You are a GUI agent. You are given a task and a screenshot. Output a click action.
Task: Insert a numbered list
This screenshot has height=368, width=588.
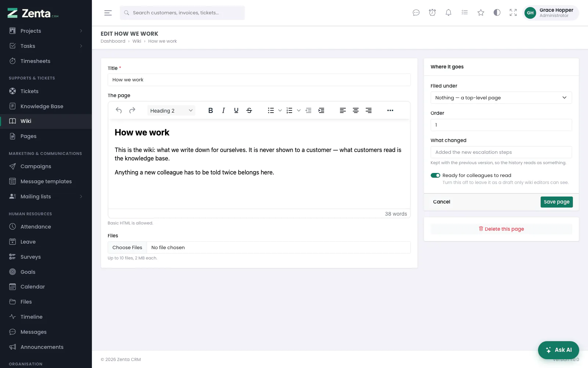[290, 110]
